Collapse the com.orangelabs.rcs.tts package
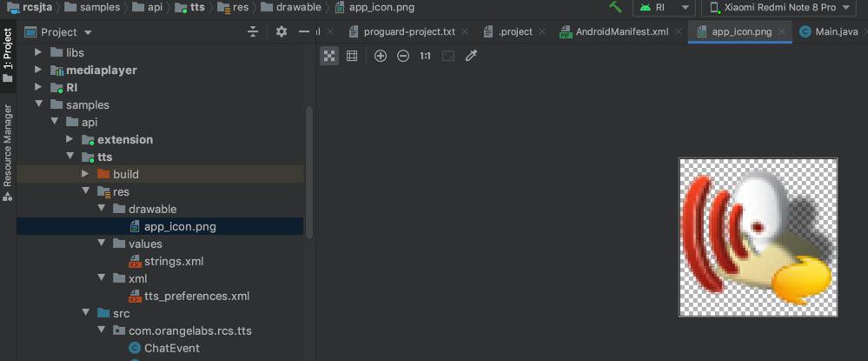 [x=101, y=331]
